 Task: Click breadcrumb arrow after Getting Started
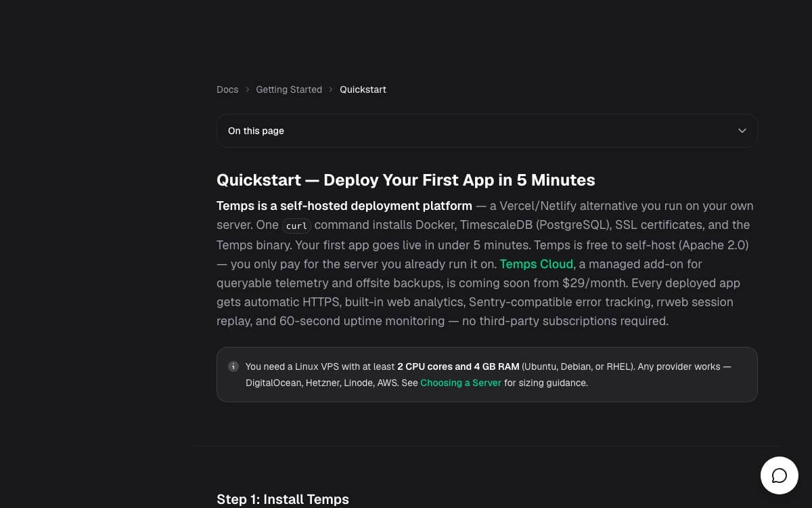click(331, 89)
